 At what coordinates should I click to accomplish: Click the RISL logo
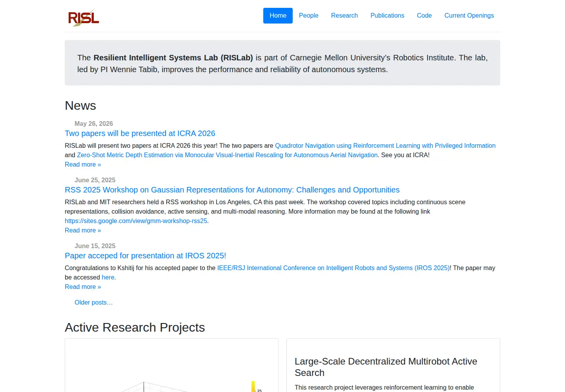pyautogui.click(x=83, y=18)
